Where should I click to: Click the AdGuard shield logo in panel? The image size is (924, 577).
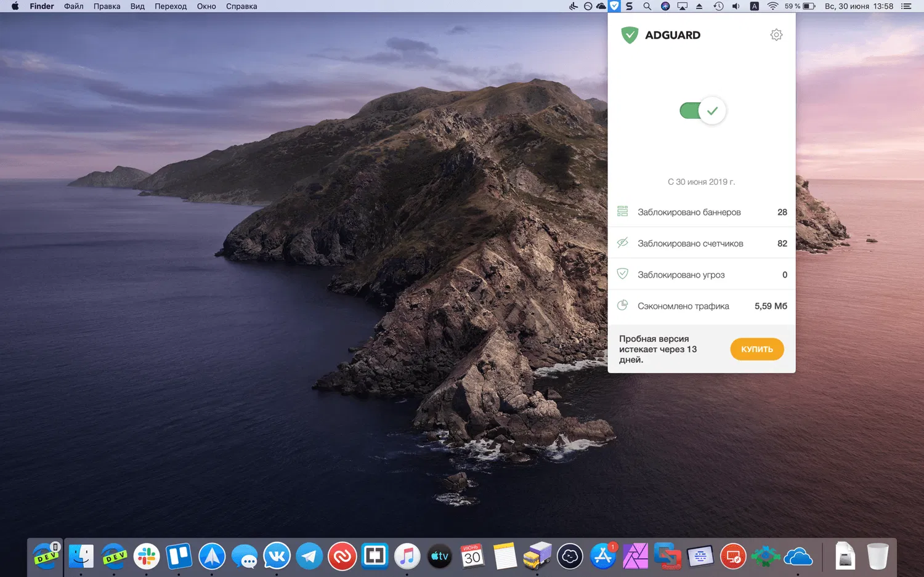pos(630,35)
